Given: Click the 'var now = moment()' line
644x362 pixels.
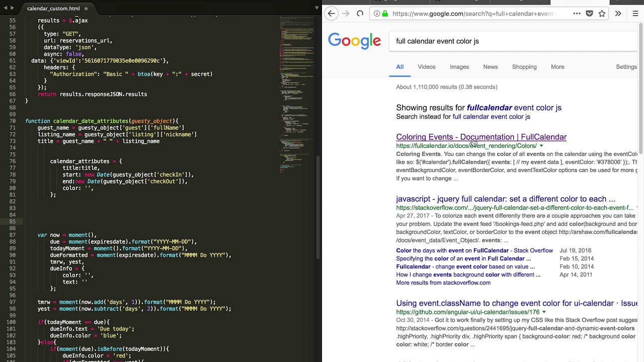Looking at the screenshot, I should (x=67, y=235).
